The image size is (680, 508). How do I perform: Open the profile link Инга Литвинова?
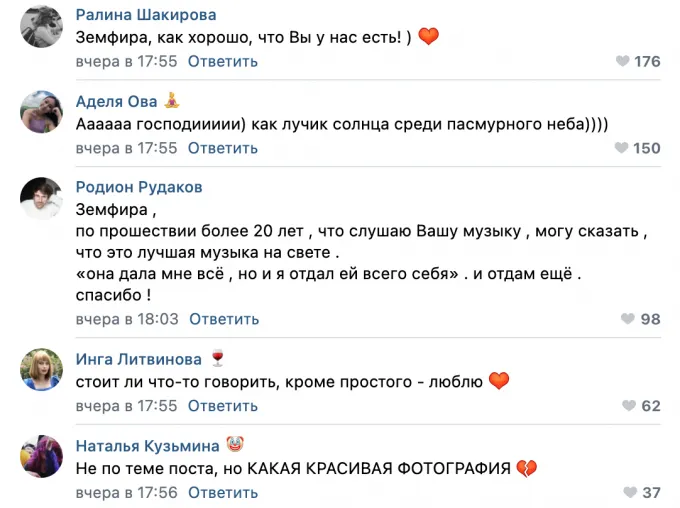139,359
